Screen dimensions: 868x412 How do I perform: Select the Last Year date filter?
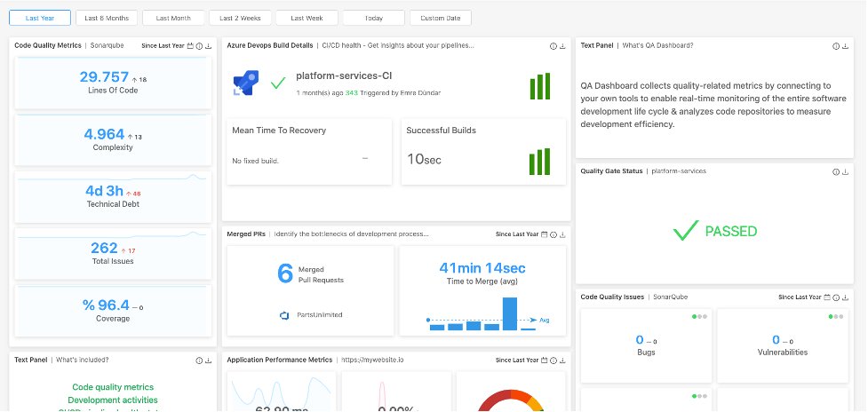click(x=40, y=18)
